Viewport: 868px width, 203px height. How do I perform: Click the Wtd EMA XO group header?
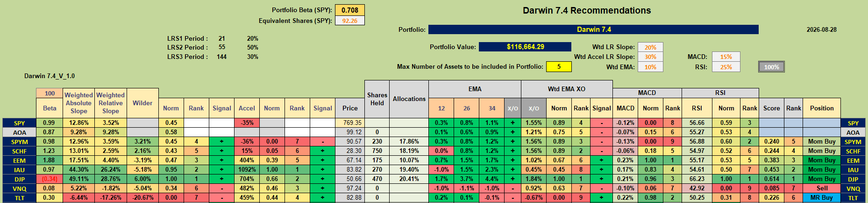point(567,89)
